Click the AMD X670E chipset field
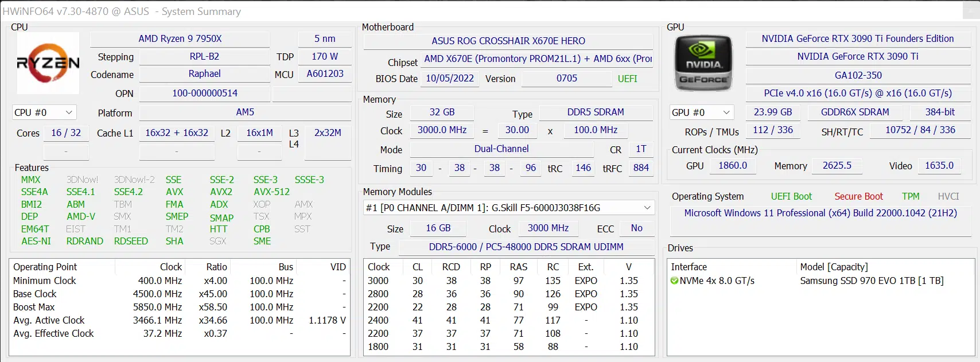This screenshot has width=980, height=362. point(538,59)
